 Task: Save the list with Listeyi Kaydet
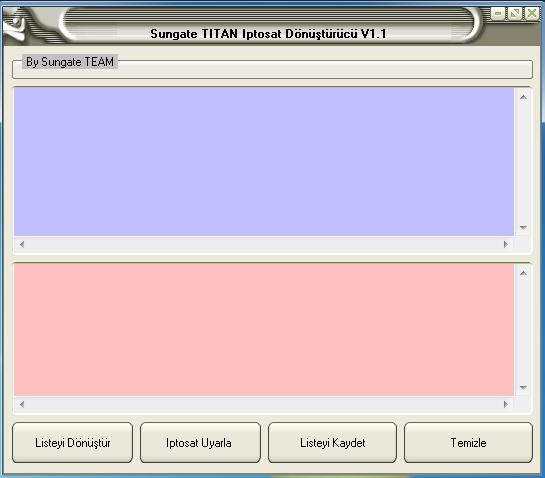pyautogui.click(x=332, y=443)
